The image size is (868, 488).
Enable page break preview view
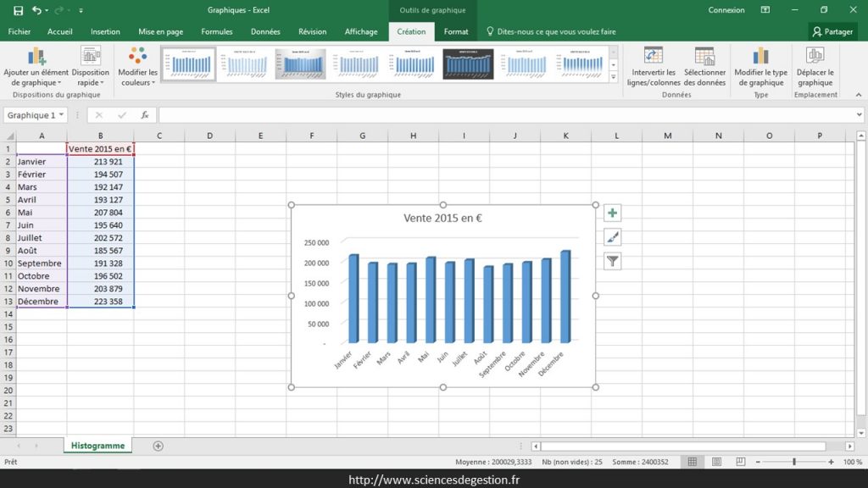[740, 461]
